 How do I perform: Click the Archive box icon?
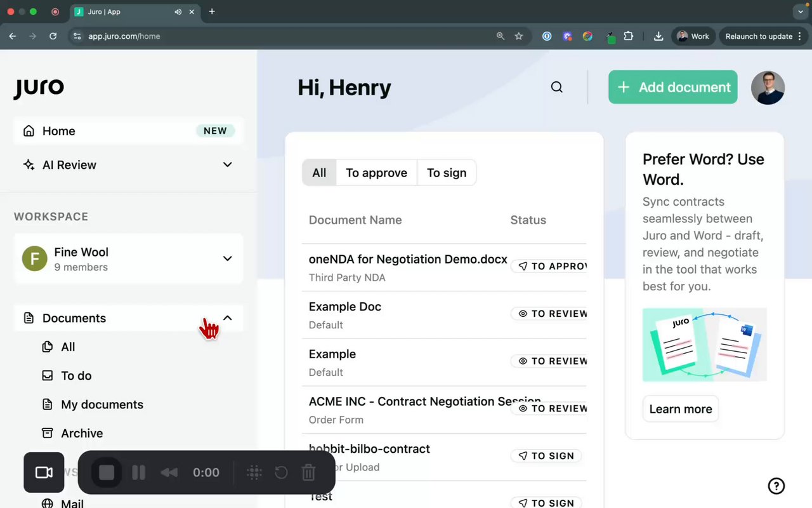point(47,433)
